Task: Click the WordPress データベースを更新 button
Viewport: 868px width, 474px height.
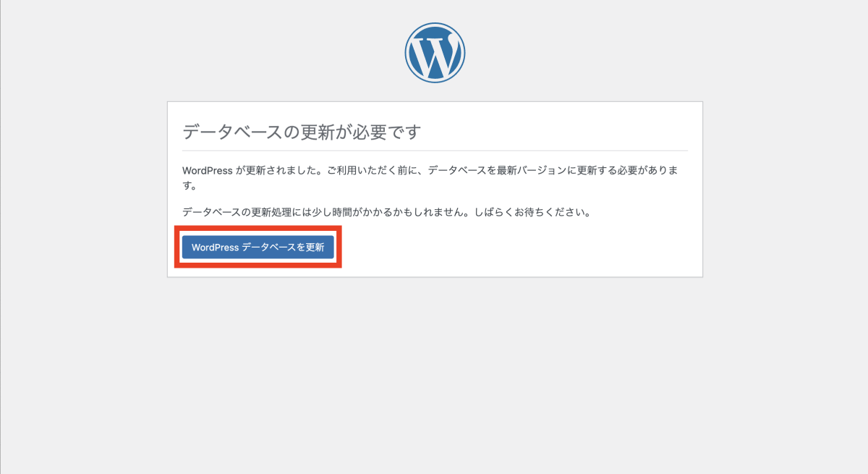Action: [x=258, y=247]
